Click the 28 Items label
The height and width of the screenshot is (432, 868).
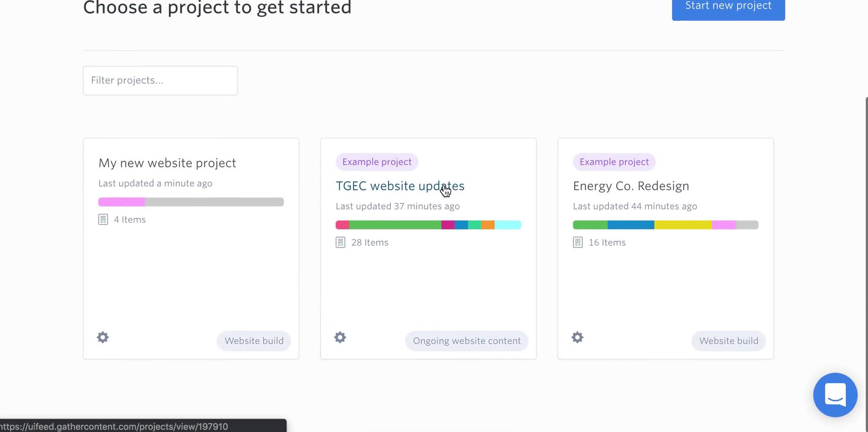[370, 243]
